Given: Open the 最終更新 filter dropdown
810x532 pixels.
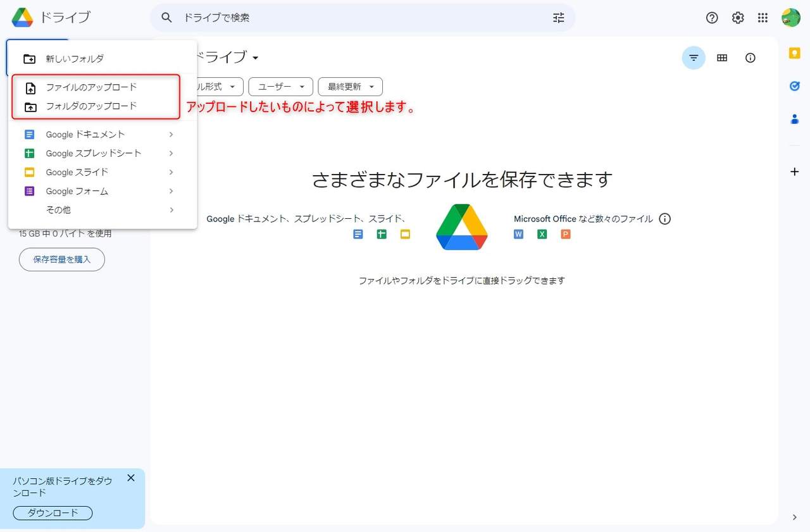Looking at the screenshot, I should click(x=351, y=87).
